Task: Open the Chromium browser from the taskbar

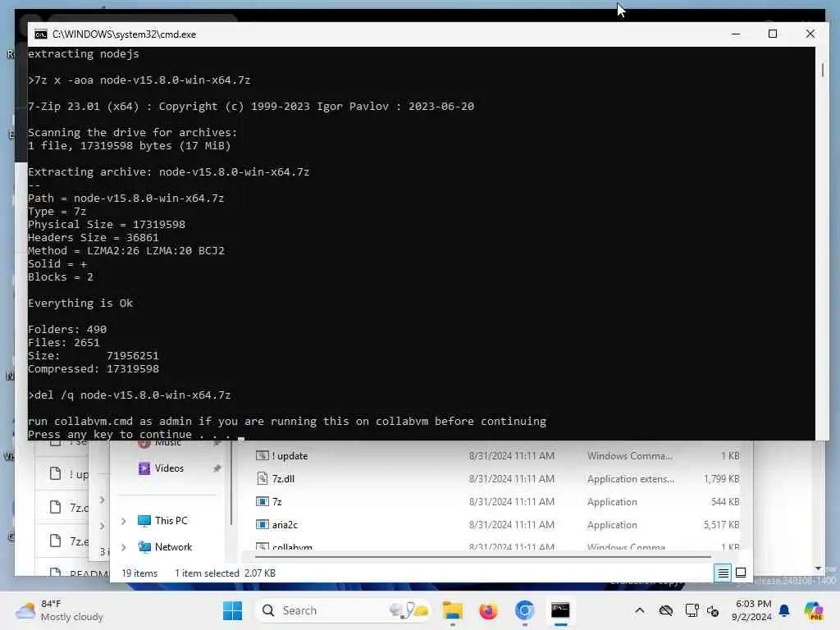Action: pyautogui.click(x=524, y=610)
